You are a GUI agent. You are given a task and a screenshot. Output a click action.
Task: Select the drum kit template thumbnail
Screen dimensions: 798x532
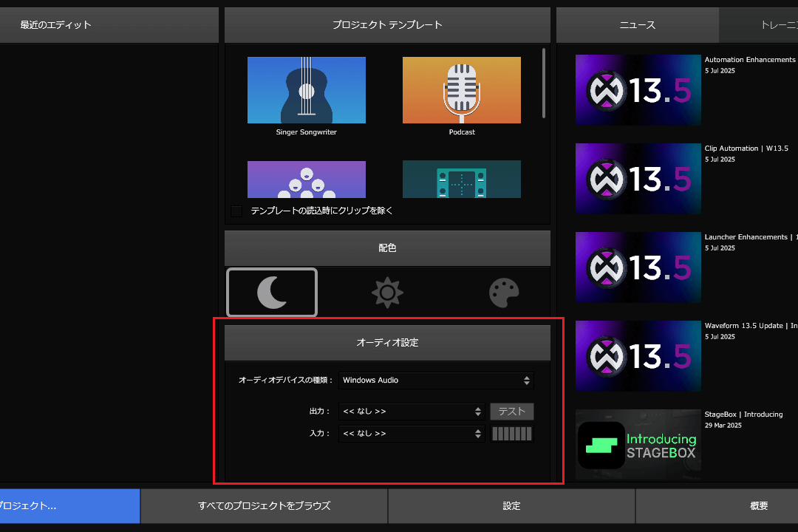coord(306,179)
